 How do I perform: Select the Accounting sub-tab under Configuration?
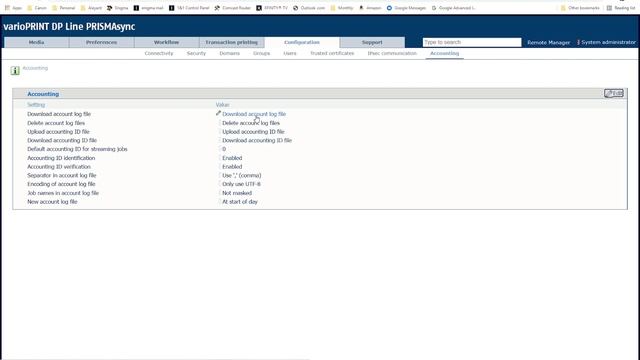(444, 53)
